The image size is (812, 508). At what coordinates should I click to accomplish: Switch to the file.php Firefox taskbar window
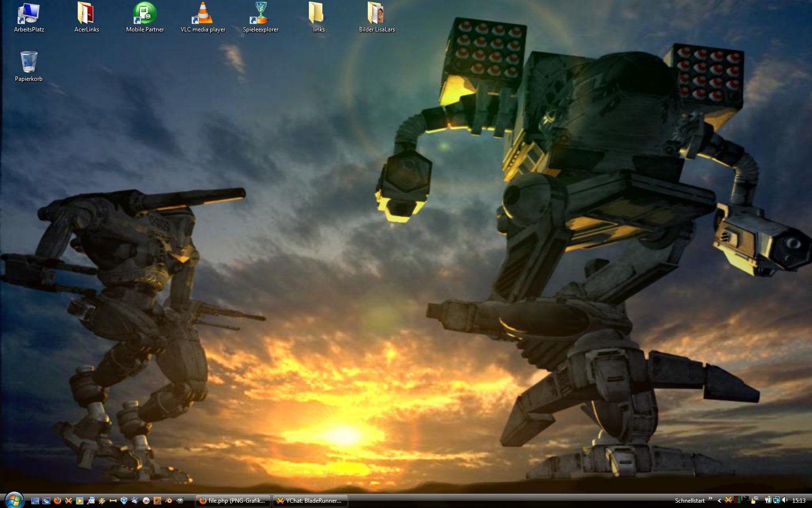(x=232, y=501)
